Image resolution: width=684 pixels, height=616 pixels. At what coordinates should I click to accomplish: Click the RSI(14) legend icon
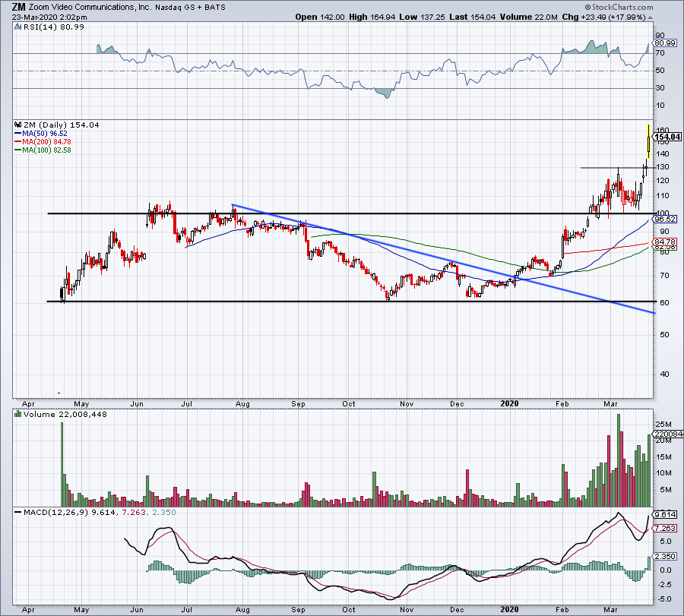(18, 27)
